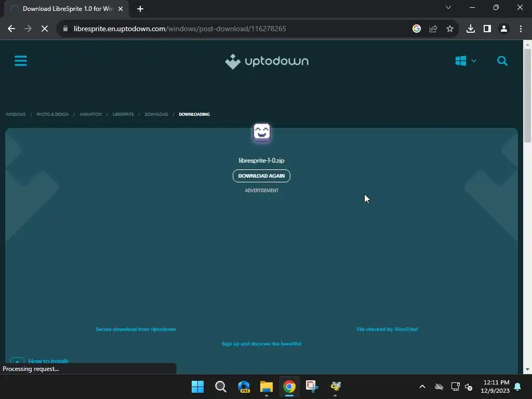This screenshot has height=399, width=532.
Task: View site information lock icon
Action: point(65,29)
